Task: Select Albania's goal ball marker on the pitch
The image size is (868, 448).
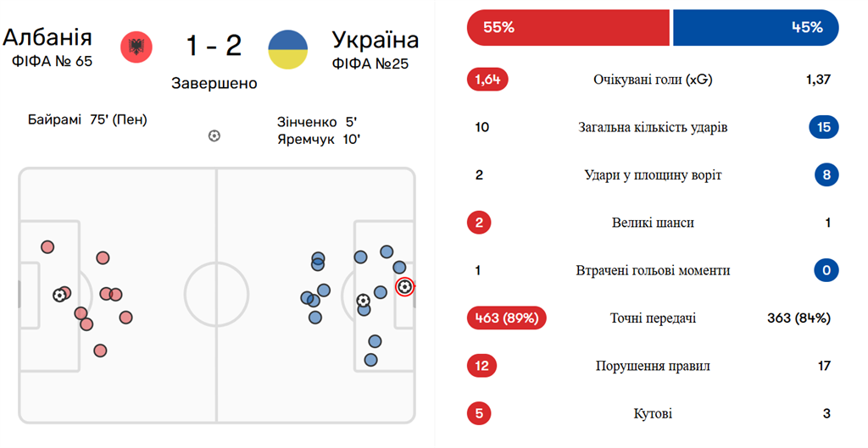Action: [58, 295]
